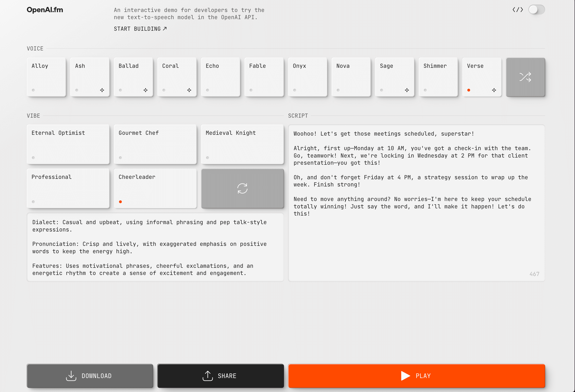Viewport: 575px width, 392px height.
Task: Click the sparkle icon on Ballad card
Action: click(x=146, y=90)
